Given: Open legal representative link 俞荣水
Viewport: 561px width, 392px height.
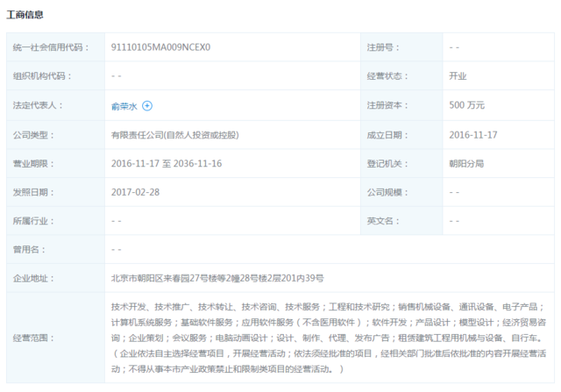Looking at the screenshot, I should click(124, 106).
